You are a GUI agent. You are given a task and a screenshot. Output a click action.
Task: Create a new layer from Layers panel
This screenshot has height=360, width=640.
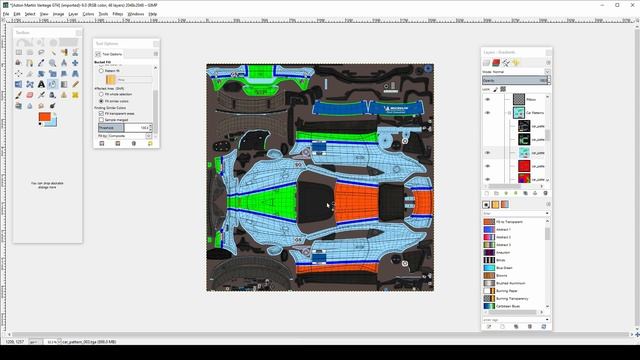487,193
